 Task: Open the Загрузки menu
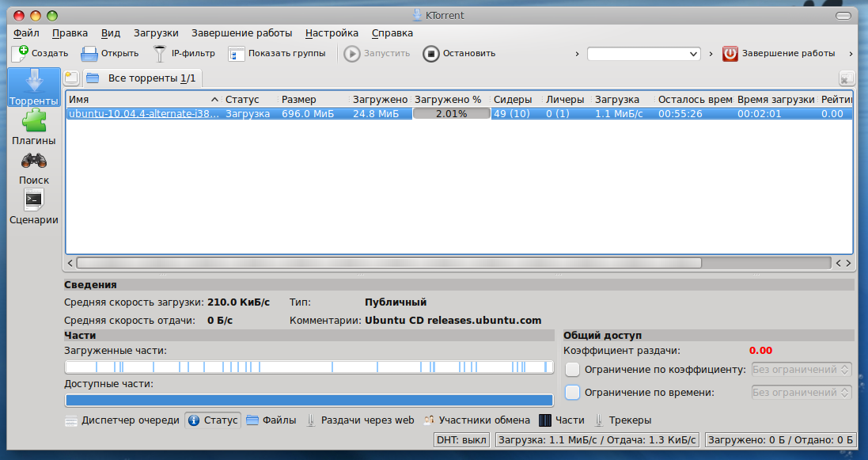coord(156,33)
